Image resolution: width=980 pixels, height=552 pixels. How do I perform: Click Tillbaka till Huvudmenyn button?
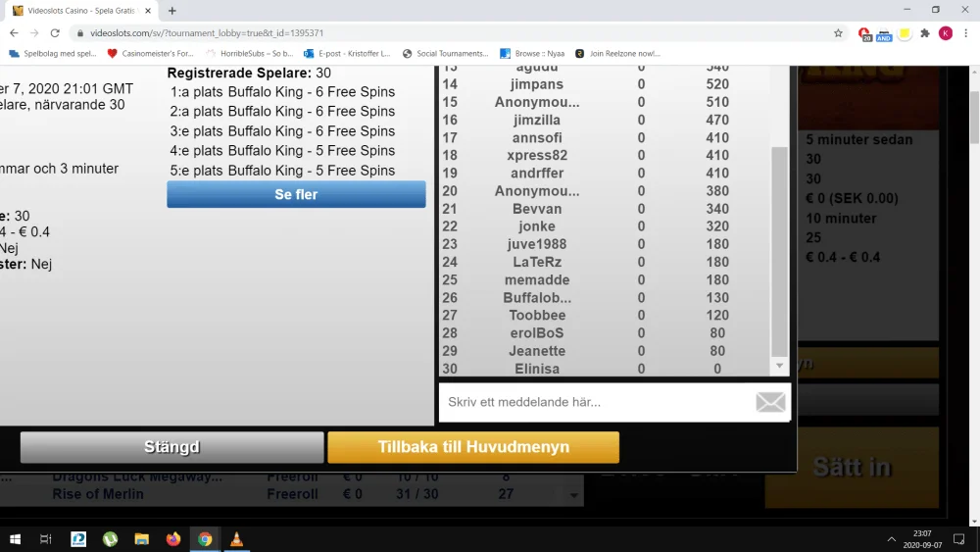[473, 447]
